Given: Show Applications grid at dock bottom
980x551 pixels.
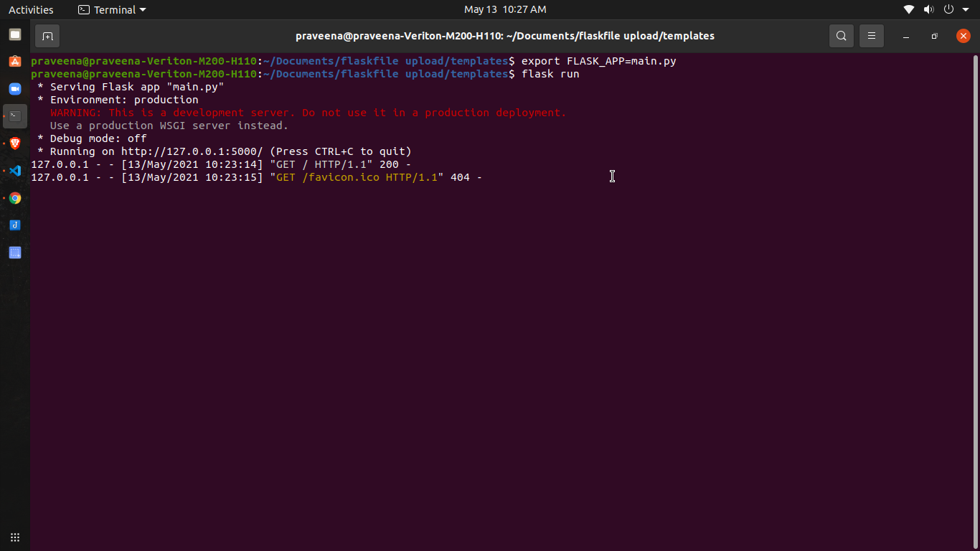Looking at the screenshot, I should point(15,537).
